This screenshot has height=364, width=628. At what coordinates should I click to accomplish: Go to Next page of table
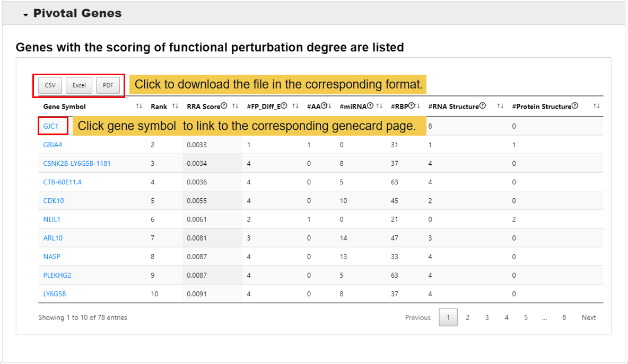point(588,318)
